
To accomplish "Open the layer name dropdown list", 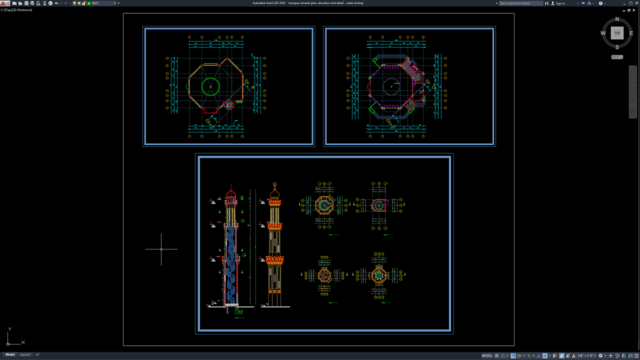I will (x=104, y=3).
